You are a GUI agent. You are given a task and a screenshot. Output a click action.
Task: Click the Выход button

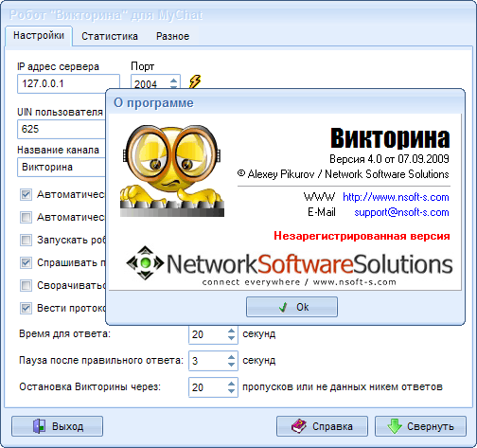57,426
